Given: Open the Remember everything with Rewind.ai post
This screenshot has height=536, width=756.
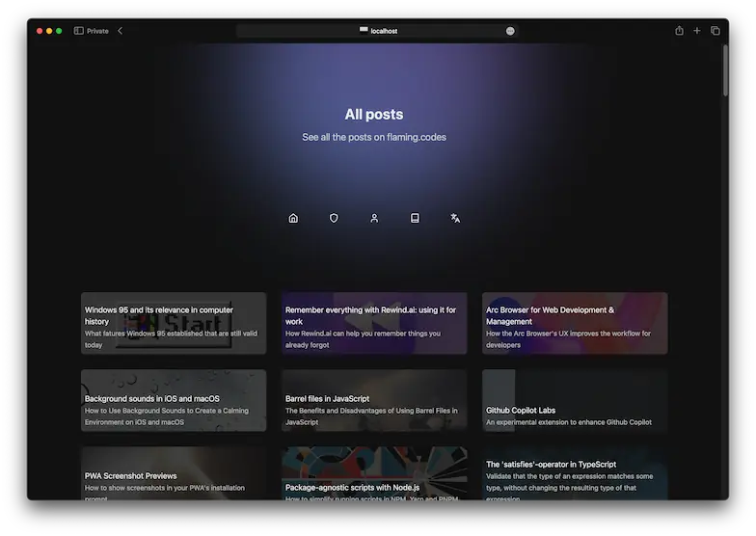Looking at the screenshot, I should [374, 324].
